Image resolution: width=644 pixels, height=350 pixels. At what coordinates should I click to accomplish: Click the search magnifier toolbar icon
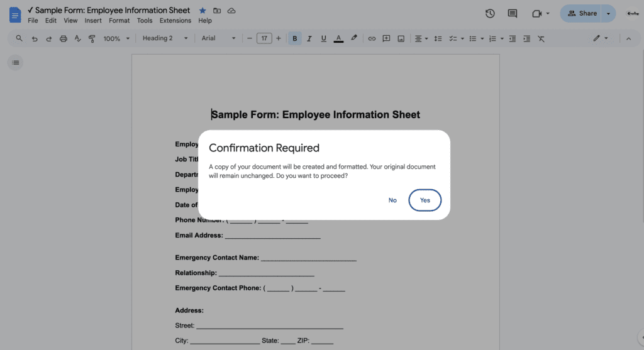tap(19, 38)
